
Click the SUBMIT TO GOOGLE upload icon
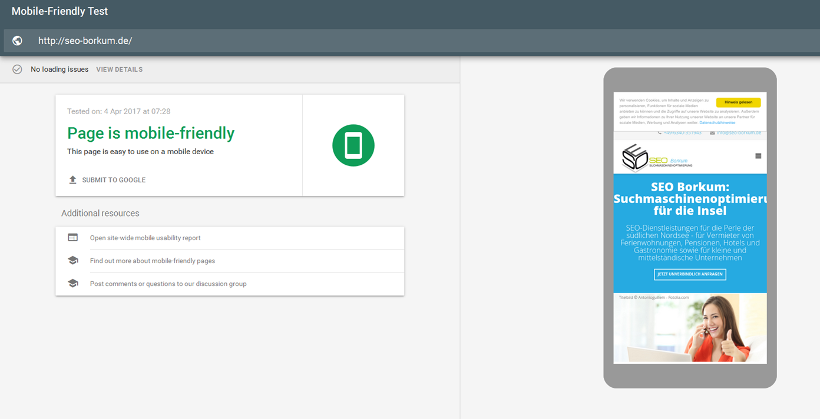(x=73, y=179)
